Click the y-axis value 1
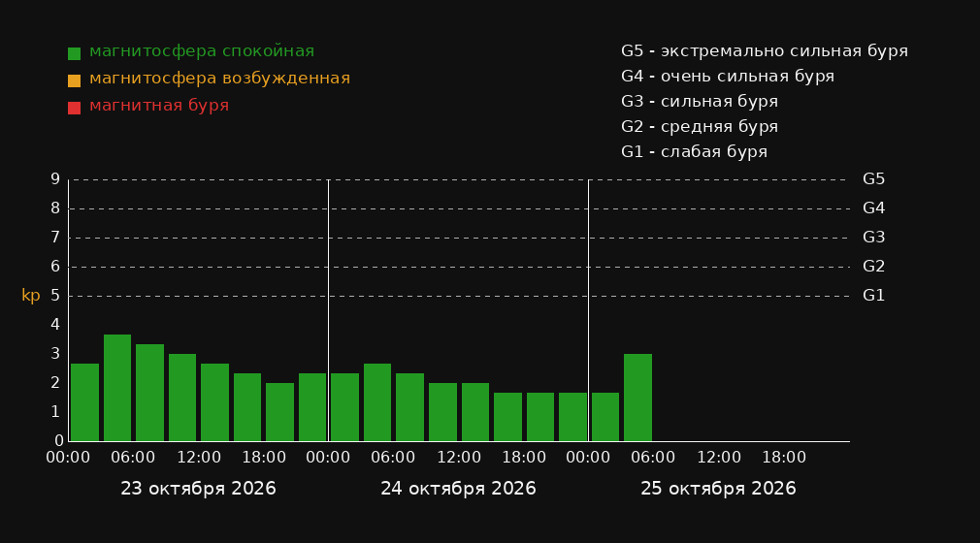Image resolution: width=980 pixels, height=543 pixels. click(55, 412)
